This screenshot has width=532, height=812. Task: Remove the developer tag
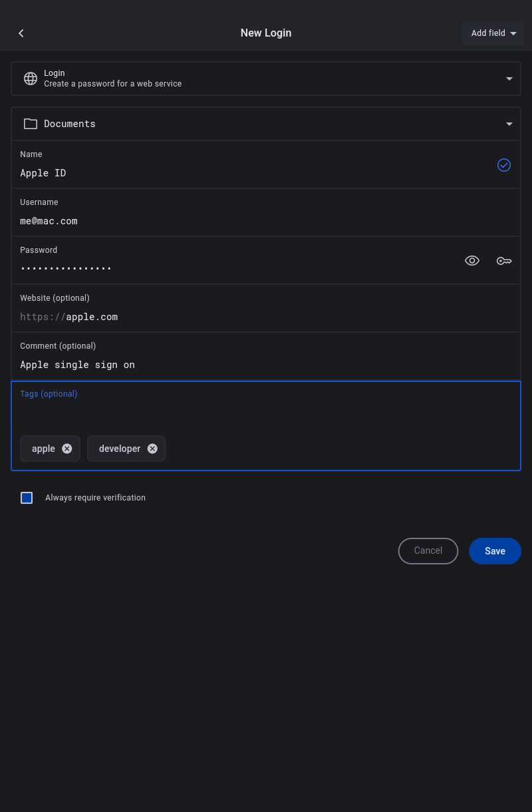pyautogui.click(x=152, y=449)
